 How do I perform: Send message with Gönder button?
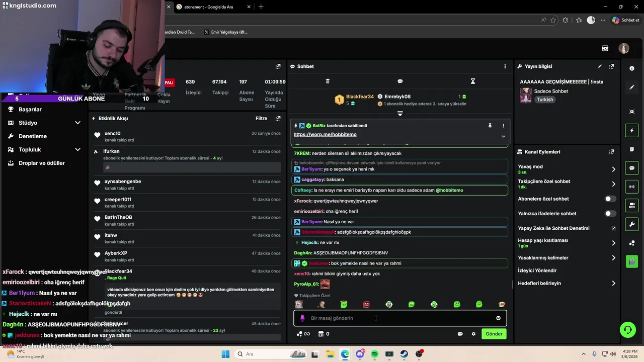pos(494,334)
